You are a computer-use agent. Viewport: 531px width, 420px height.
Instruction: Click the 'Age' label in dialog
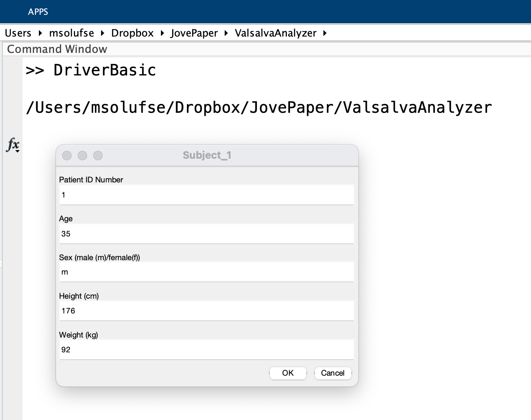point(66,219)
